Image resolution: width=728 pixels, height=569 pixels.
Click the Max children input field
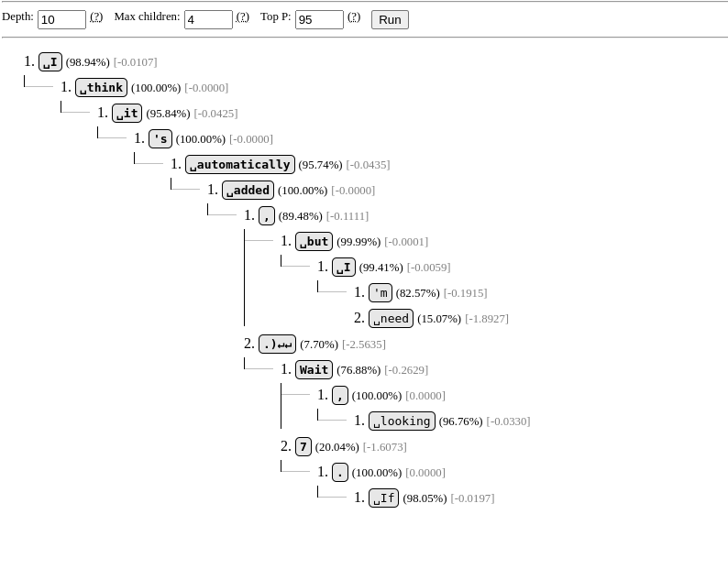(208, 19)
